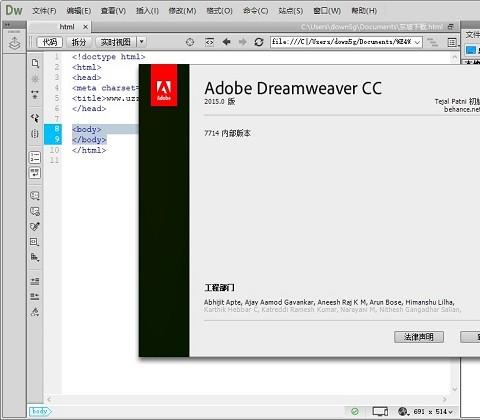Image resolution: width=480 pixels, height=420 pixels.
Task: Select the html document tab
Action: coord(67,27)
